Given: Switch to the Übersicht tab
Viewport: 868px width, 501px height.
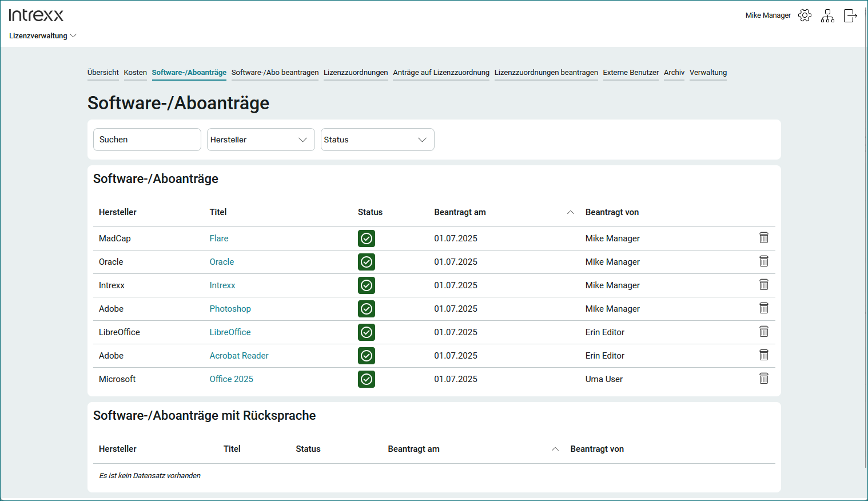Looking at the screenshot, I should 103,73.
